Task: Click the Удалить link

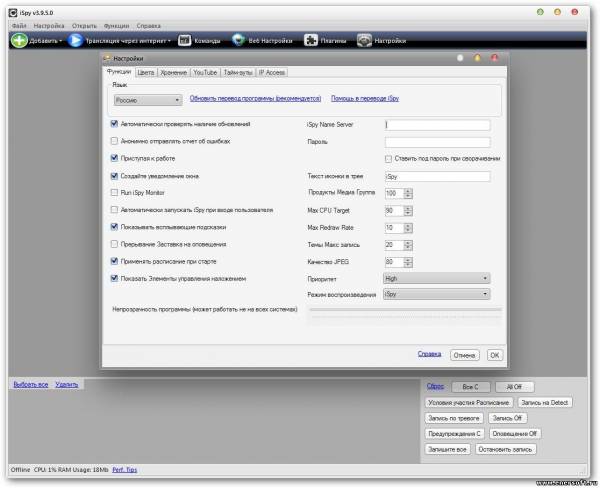Action: (67, 385)
